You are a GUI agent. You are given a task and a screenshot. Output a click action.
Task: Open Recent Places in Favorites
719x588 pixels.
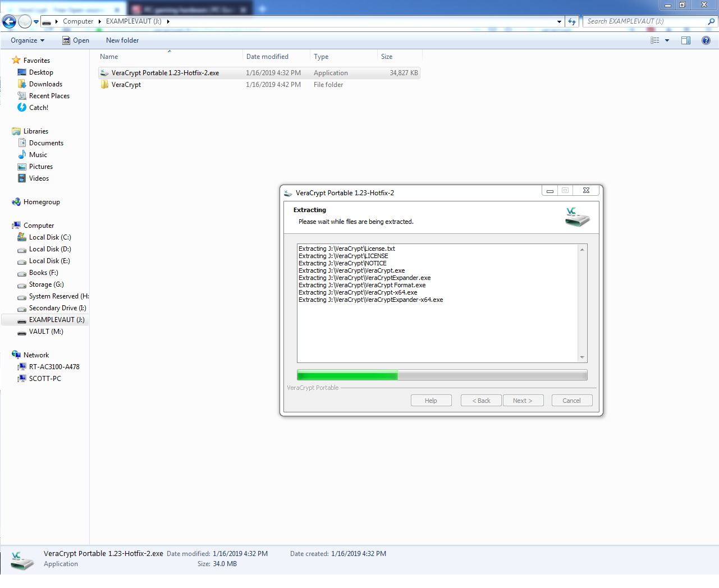click(49, 96)
